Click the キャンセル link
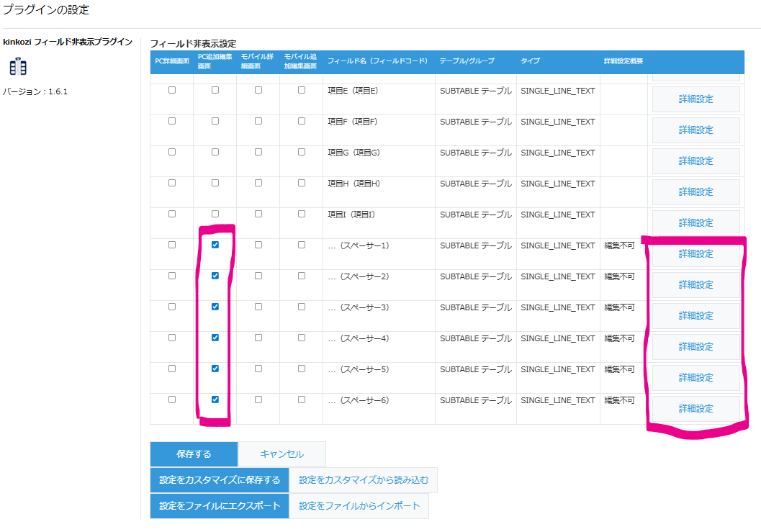This screenshot has width=761, height=532. [282, 454]
